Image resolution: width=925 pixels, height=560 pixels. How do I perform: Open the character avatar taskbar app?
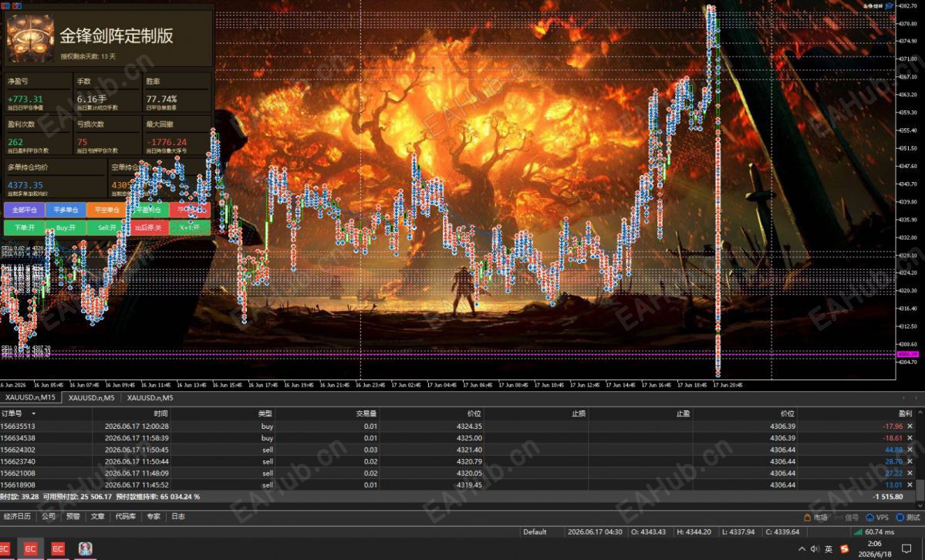(86, 548)
